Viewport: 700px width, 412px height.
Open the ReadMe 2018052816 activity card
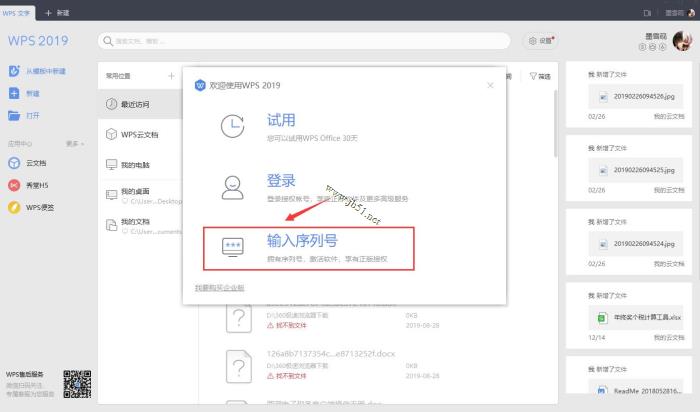pyautogui.click(x=629, y=375)
